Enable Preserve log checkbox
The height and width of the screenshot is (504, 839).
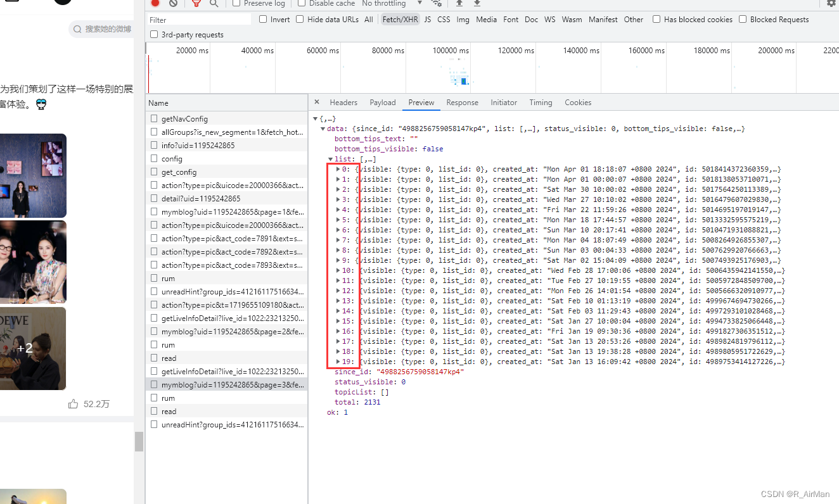(x=236, y=3)
